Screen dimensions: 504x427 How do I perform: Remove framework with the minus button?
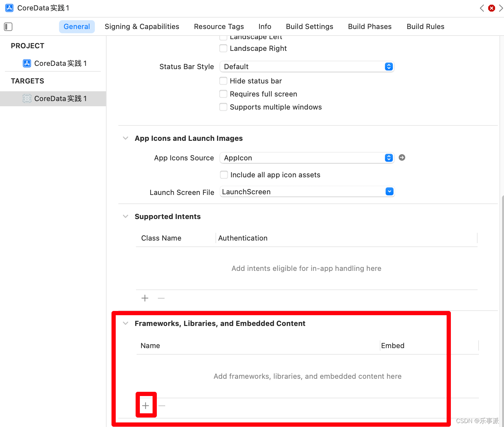(x=162, y=405)
